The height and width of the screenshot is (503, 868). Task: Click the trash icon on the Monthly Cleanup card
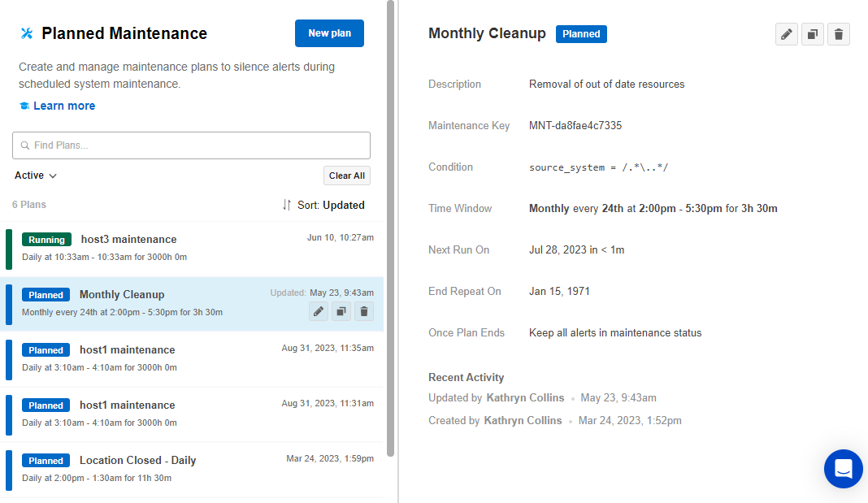click(x=363, y=311)
